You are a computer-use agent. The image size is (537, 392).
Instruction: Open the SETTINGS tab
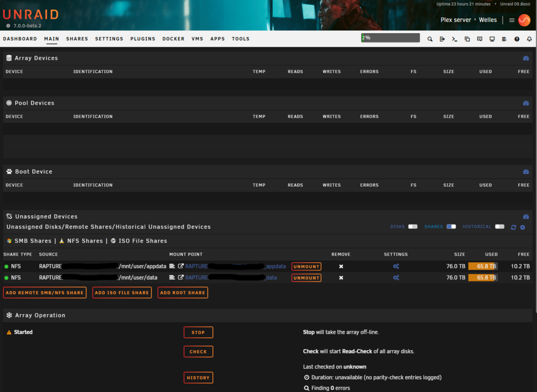tap(109, 39)
